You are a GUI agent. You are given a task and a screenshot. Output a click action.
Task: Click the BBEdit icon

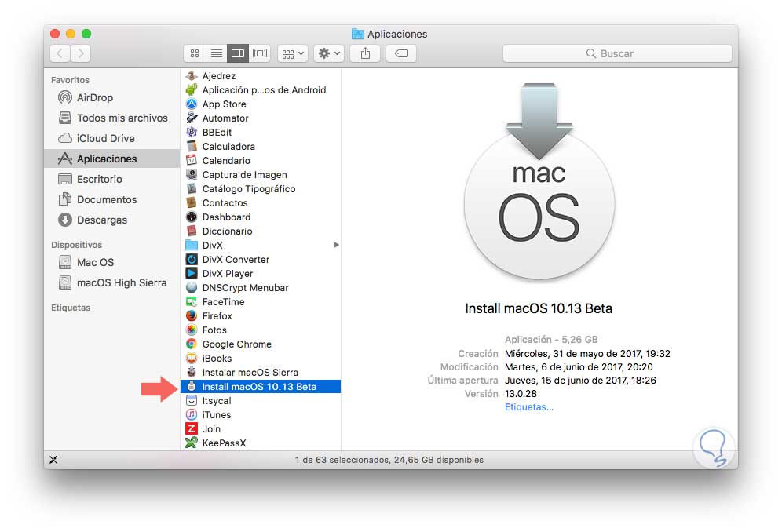(192, 132)
